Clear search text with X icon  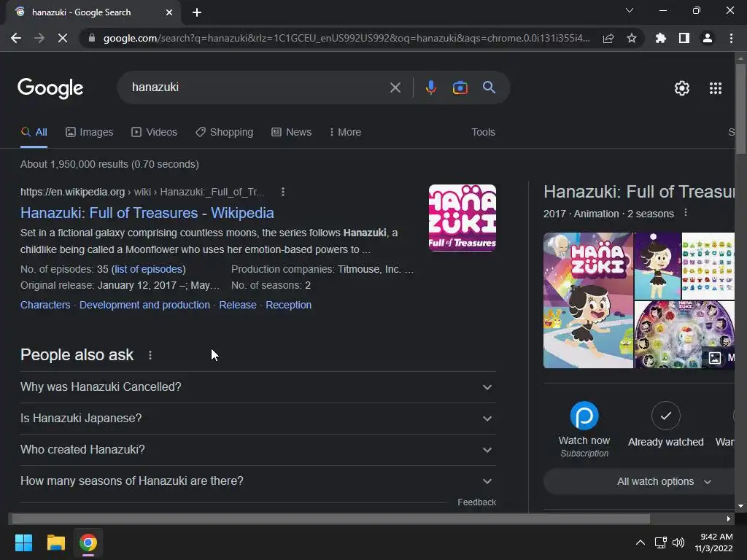[x=395, y=87]
